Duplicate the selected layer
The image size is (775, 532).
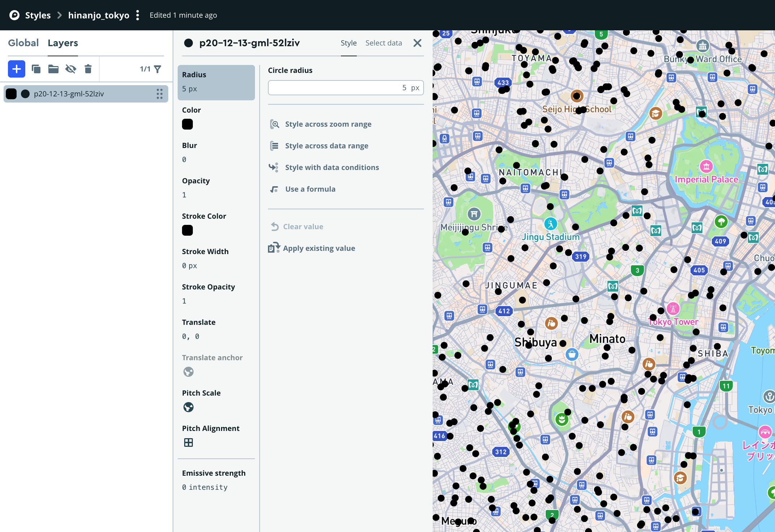click(36, 69)
